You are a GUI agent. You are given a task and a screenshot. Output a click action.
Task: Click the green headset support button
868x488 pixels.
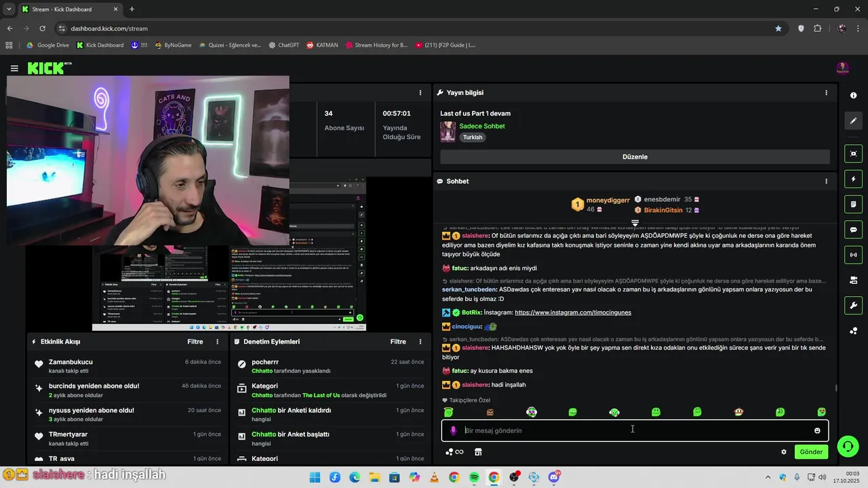848,446
